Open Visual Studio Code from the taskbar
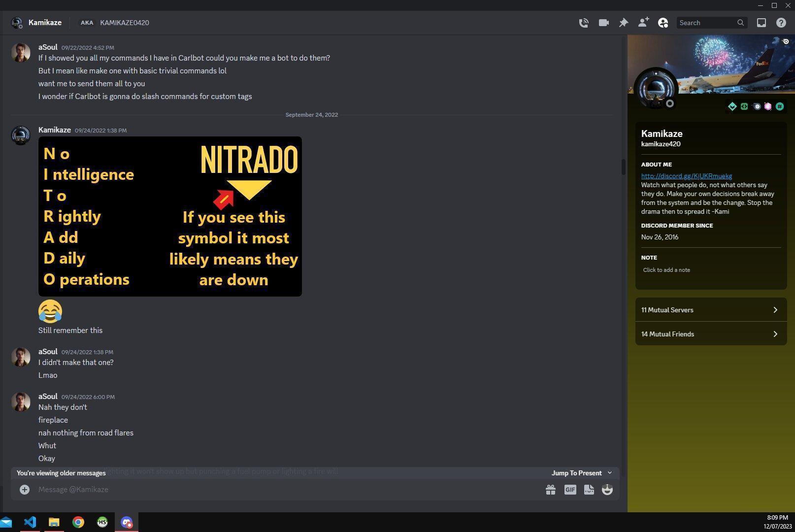795x532 pixels. pos(30,522)
